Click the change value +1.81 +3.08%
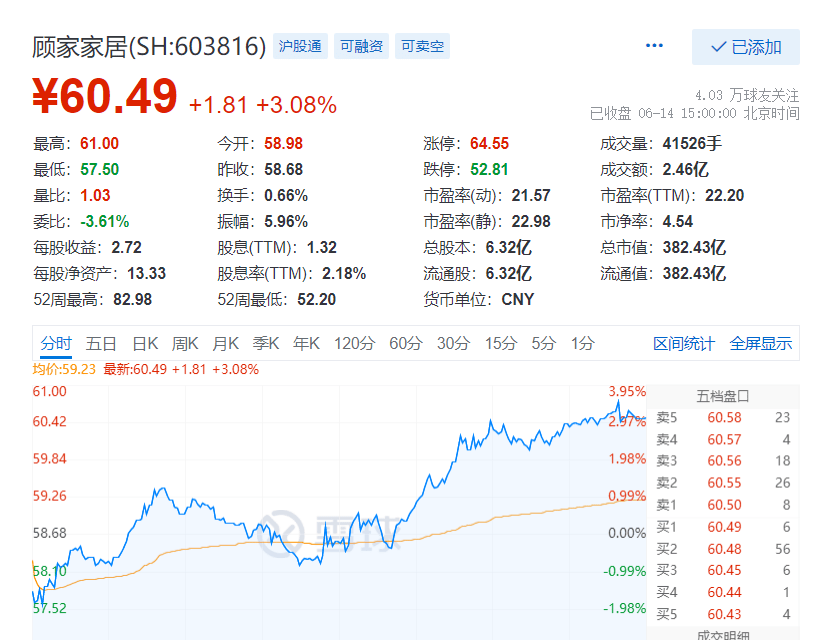Screen dimensions: 832x640 pos(263,105)
